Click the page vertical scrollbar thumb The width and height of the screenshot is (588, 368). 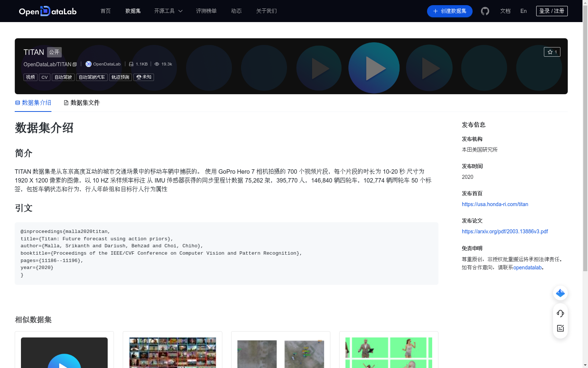[585, 138]
